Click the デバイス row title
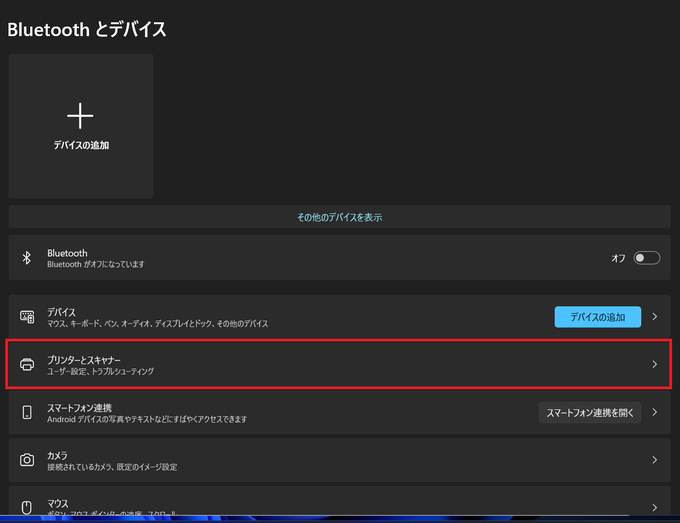The image size is (680, 523). coord(61,312)
